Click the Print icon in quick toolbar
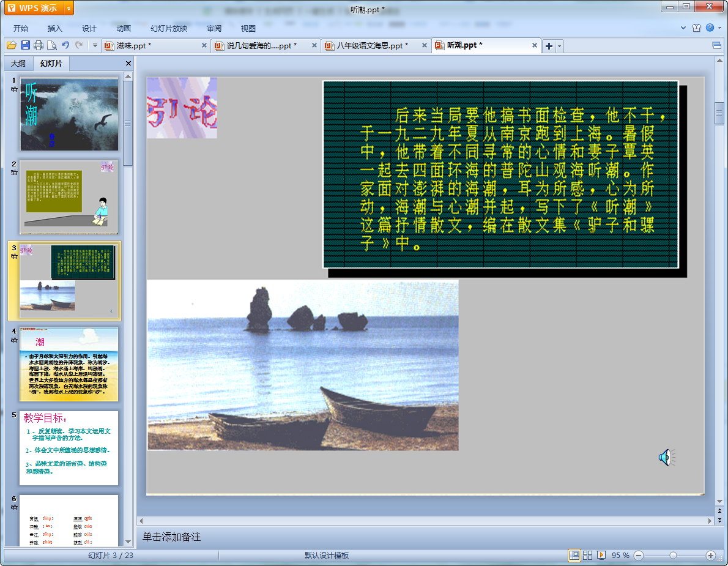The image size is (728, 566). [x=39, y=45]
